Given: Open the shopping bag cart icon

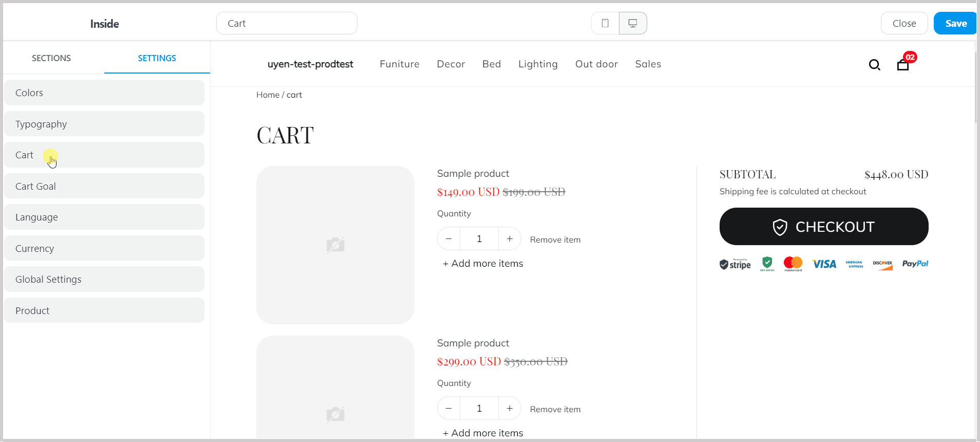Looking at the screenshot, I should tap(903, 65).
